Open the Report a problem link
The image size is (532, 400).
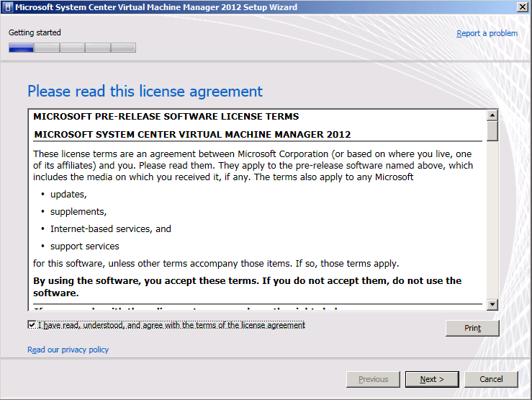(487, 33)
